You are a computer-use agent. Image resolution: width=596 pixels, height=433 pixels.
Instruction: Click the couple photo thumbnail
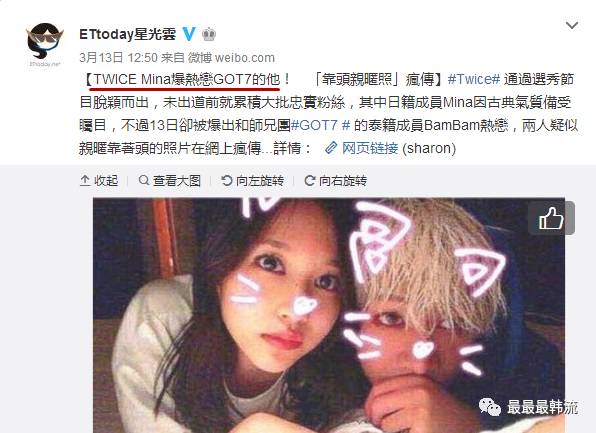coord(329,315)
